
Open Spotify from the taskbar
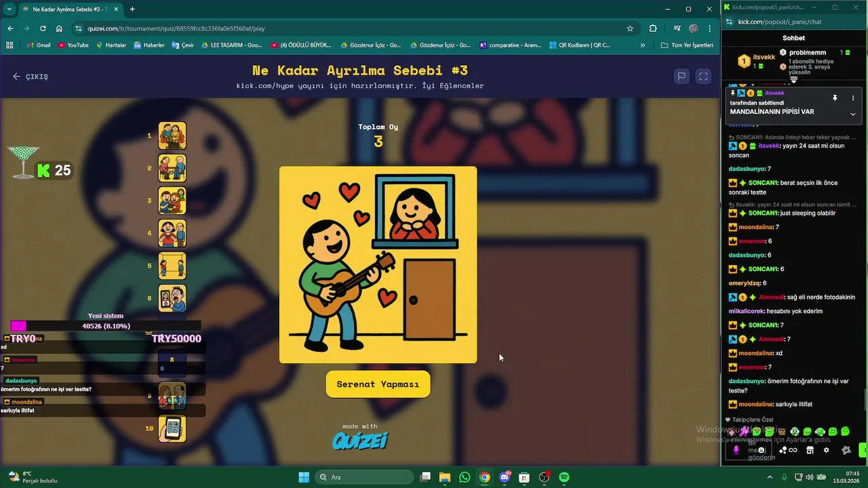564,477
